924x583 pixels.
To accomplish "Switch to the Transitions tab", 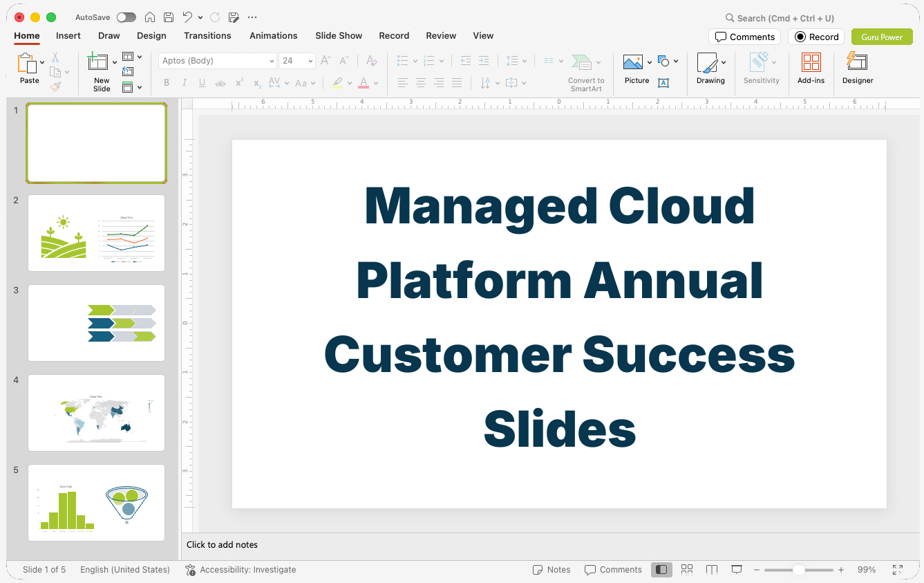I will tap(207, 35).
